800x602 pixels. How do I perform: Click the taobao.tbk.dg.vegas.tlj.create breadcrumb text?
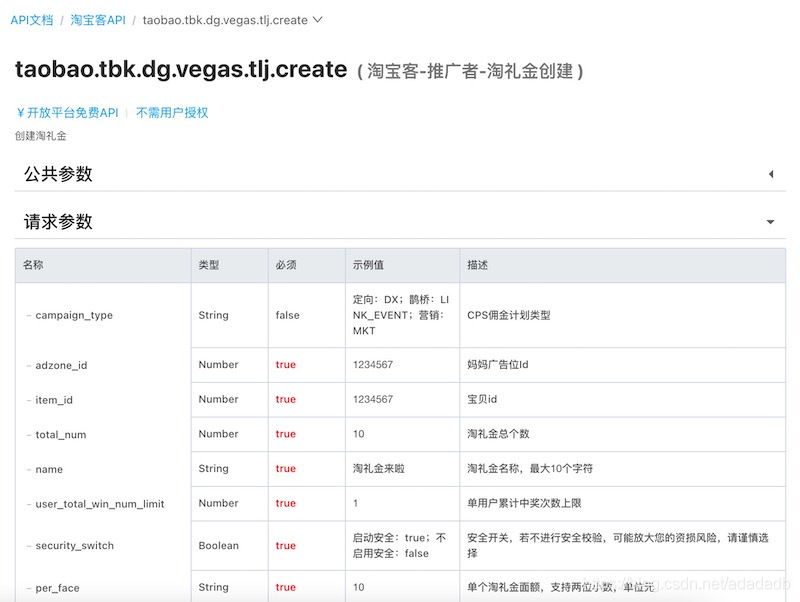pyautogui.click(x=225, y=20)
